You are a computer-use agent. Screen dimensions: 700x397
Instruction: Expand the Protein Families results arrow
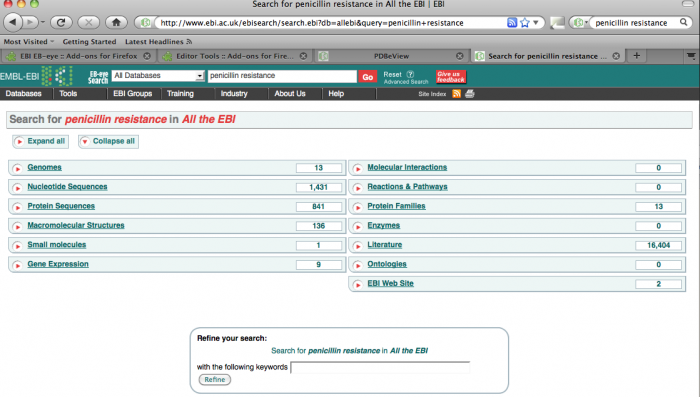358,207
